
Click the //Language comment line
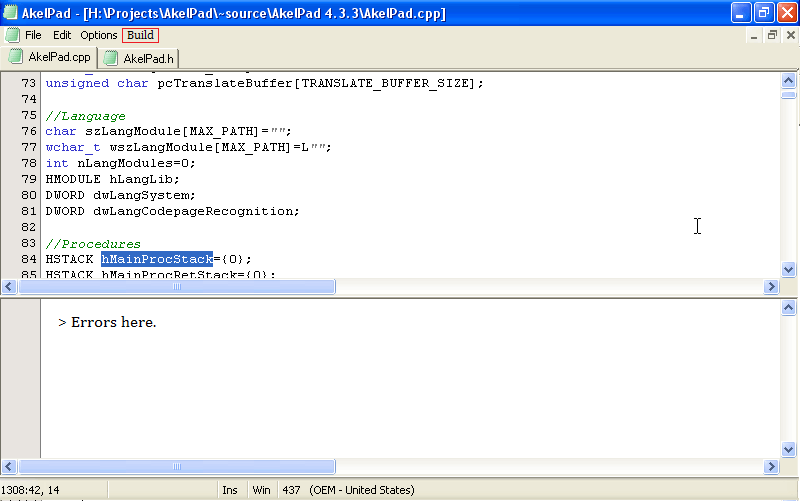[x=85, y=116]
